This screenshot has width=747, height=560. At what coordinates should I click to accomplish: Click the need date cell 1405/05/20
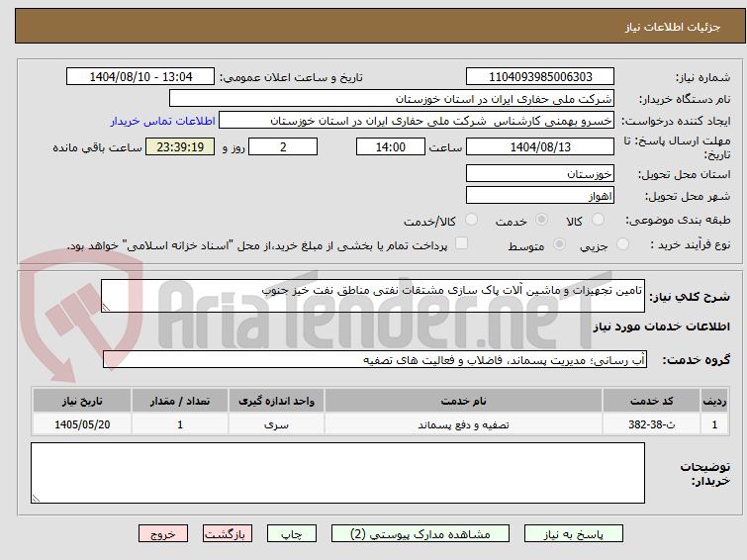coord(82,424)
